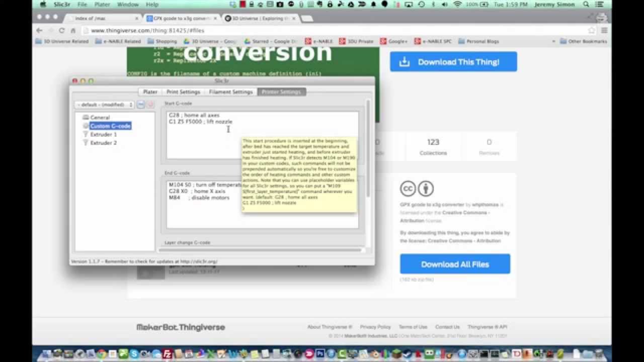Switch to the 'Index of /mac' Chrome tab

point(103,19)
